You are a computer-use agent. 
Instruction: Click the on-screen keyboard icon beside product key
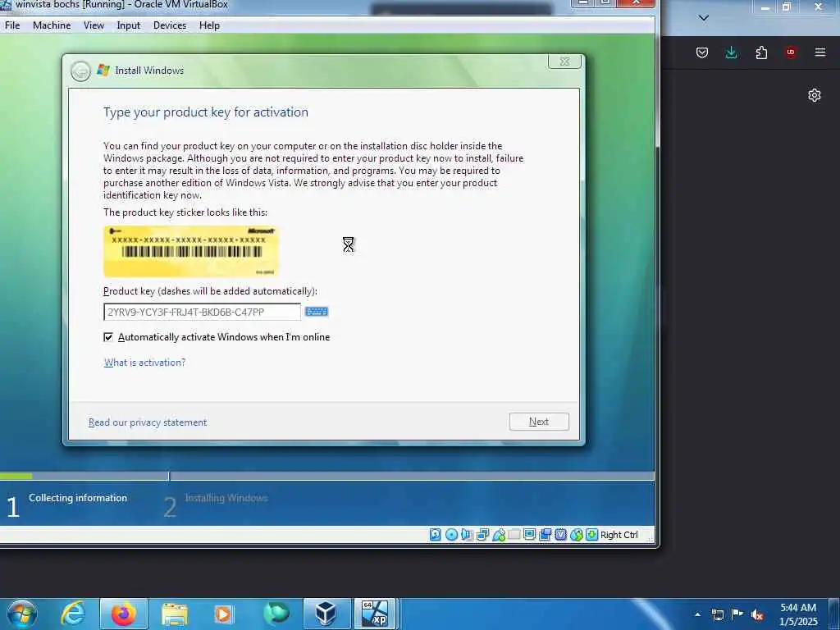click(316, 312)
